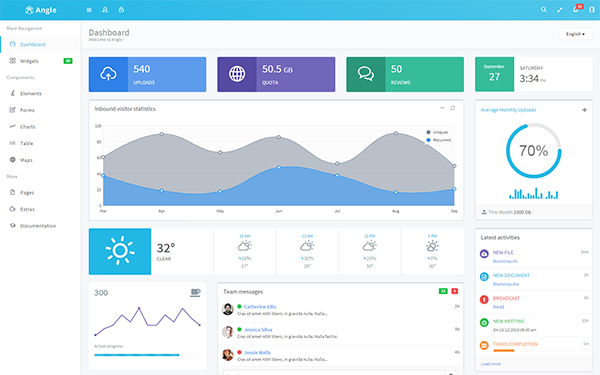Click the Tasks Completion orange progress bar
Viewport: 600px width, 375px height.
[541, 351]
